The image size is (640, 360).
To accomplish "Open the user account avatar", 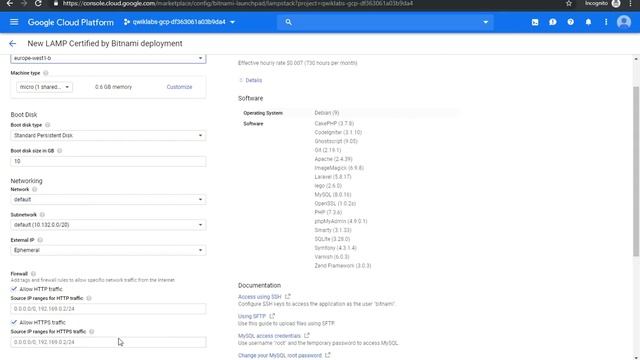I will point(624,22).
